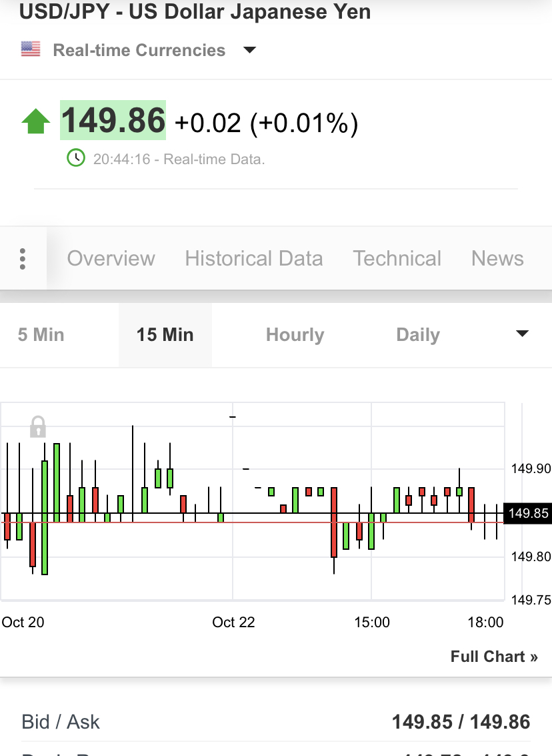The height and width of the screenshot is (756, 552).
Task: Click the green clock icon
Action: click(75, 157)
